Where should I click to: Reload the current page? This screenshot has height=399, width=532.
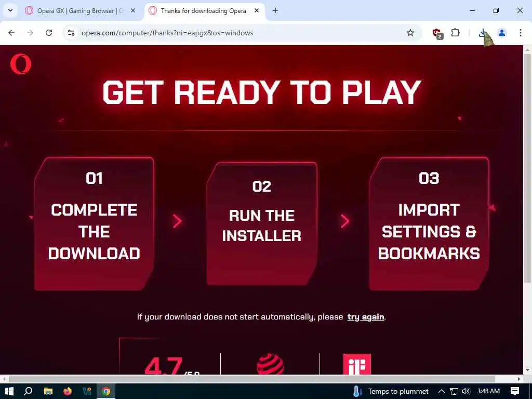(49, 33)
